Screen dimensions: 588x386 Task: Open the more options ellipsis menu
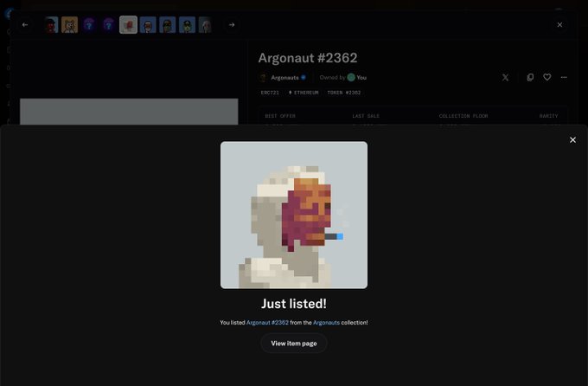coord(564,77)
